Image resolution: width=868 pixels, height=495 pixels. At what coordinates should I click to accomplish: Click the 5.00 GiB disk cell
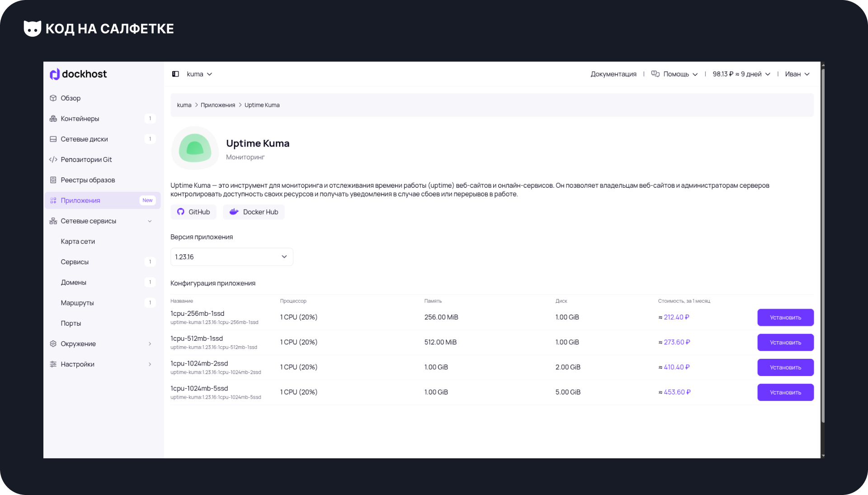[568, 392]
